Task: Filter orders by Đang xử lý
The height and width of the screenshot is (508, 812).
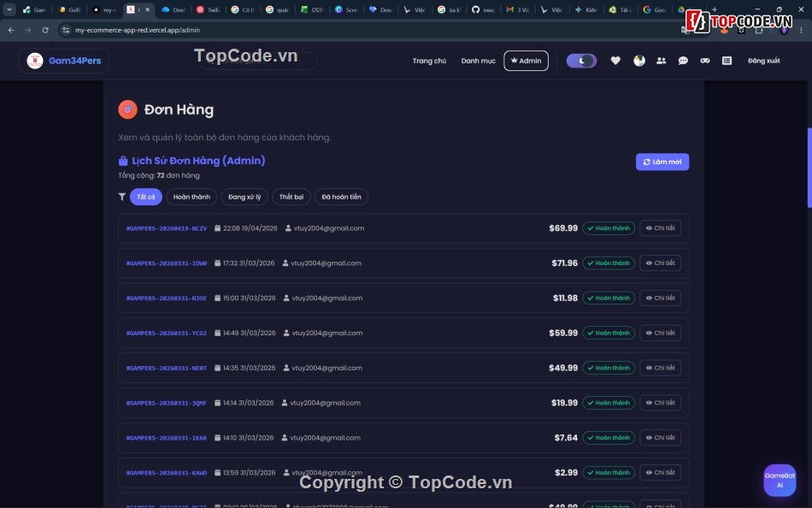Action: click(244, 197)
